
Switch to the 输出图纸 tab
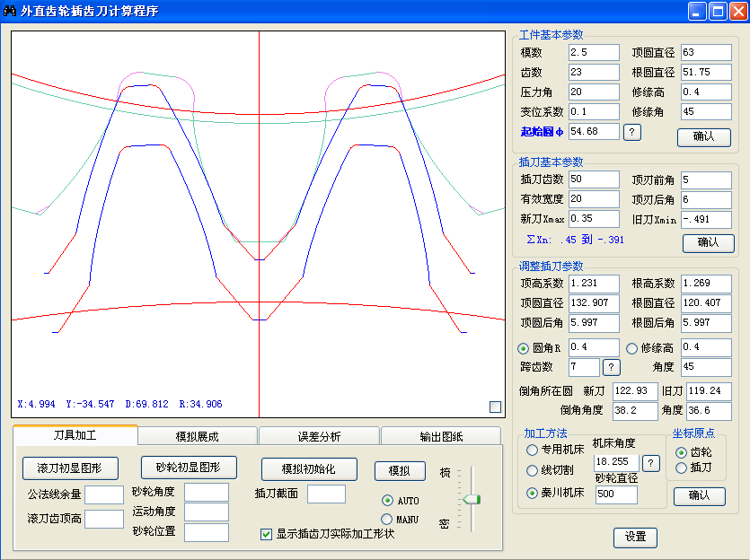point(441,436)
